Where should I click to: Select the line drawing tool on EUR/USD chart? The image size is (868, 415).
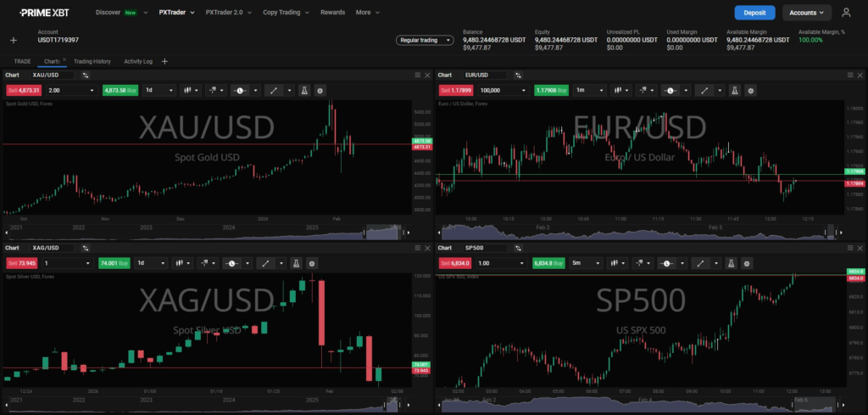point(704,90)
